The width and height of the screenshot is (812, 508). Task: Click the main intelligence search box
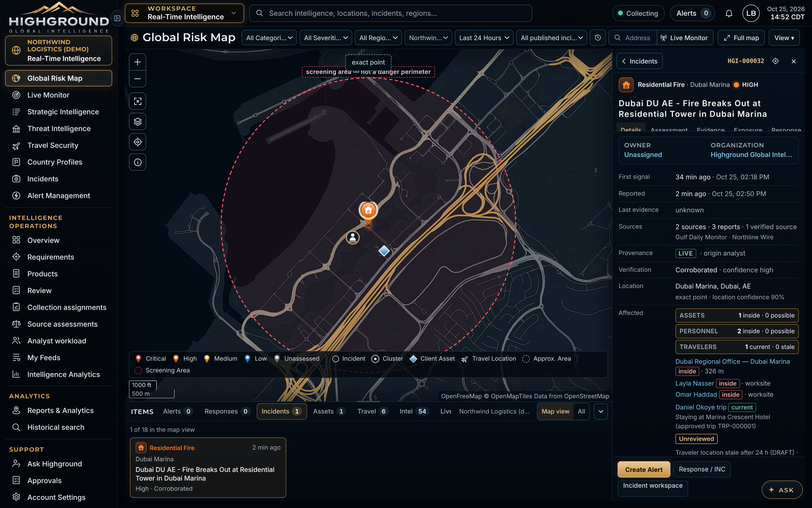point(391,13)
